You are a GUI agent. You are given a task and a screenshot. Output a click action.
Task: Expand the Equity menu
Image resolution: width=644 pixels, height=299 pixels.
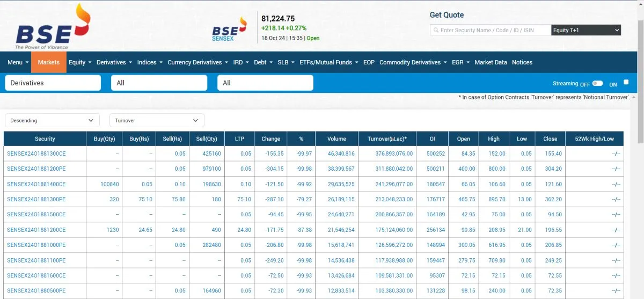tap(80, 62)
